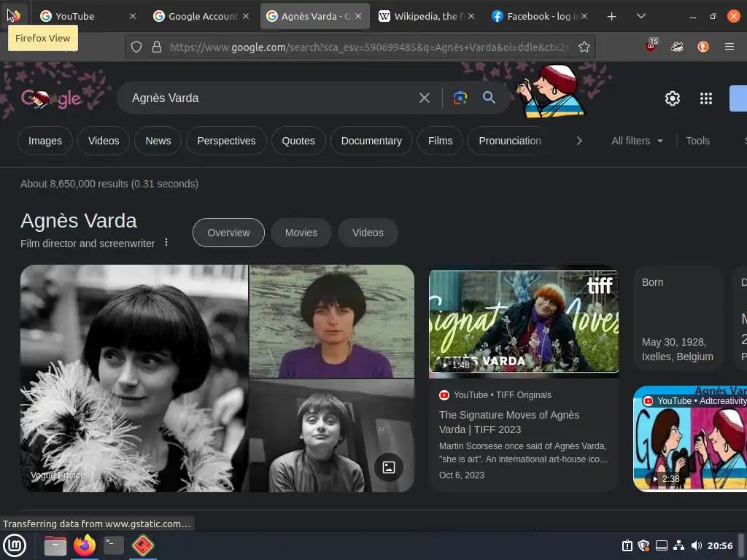The image size is (747, 560).
Task: Expand the list all tabs dropdown
Action: (641, 16)
